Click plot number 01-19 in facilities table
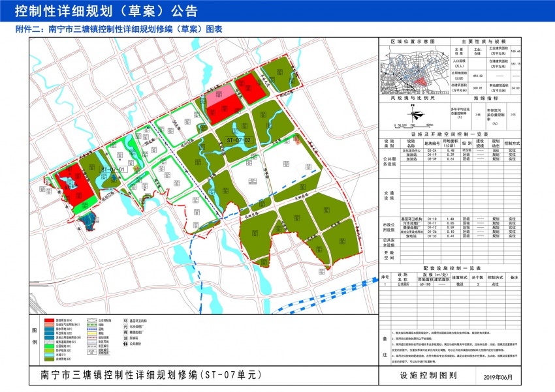Screen dimensions: 555x392 tap(432, 155)
